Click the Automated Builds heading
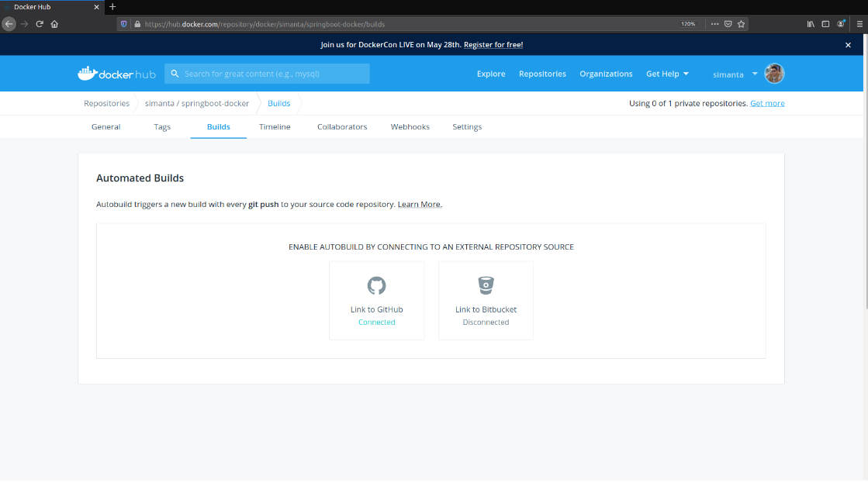Viewport: 868px width, 483px height. 140,178
